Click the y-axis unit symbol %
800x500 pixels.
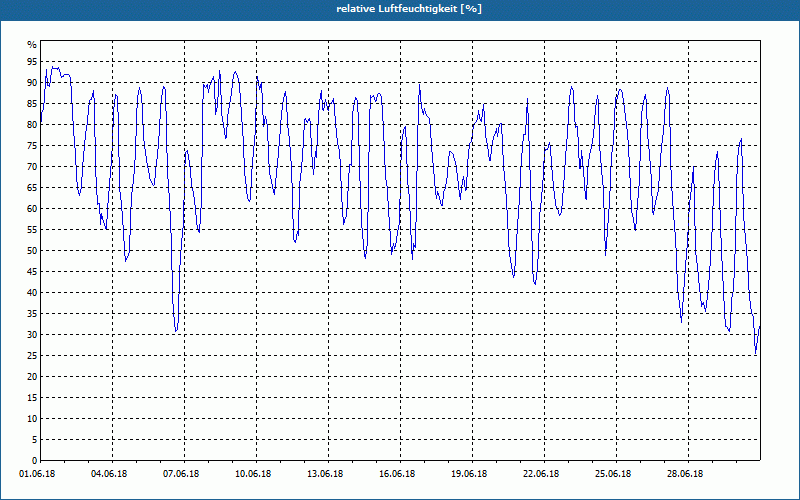(x=32, y=45)
